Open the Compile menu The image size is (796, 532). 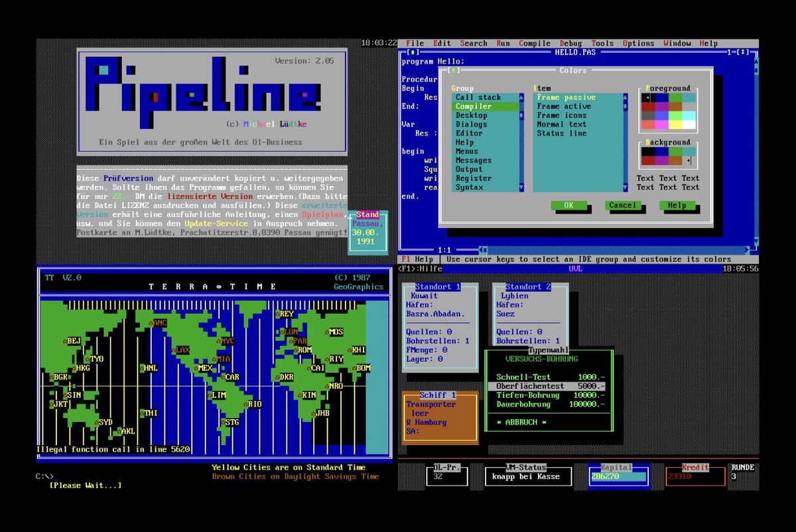tap(535, 43)
